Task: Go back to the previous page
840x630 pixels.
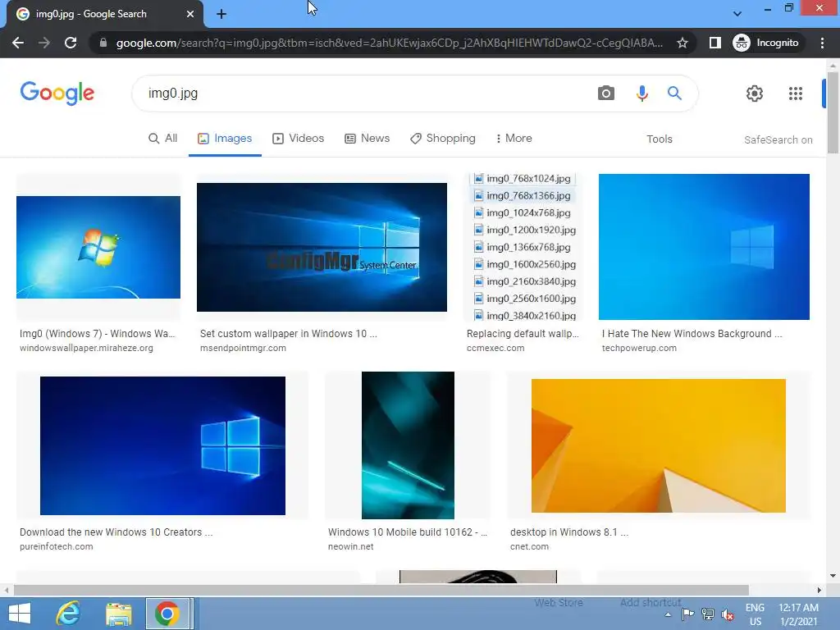Action: 18,43
